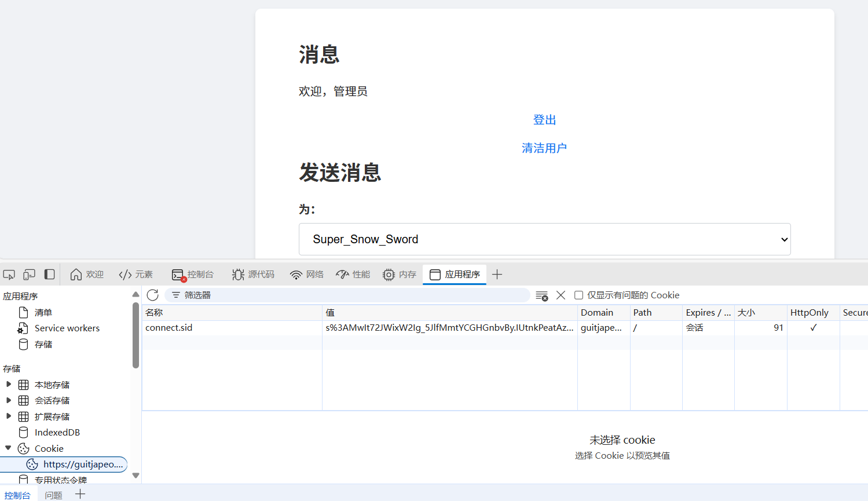This screenshot has height=501, width=868.
Task: Expand the 会话存储 tree node
Action: (x=9, y=400)
